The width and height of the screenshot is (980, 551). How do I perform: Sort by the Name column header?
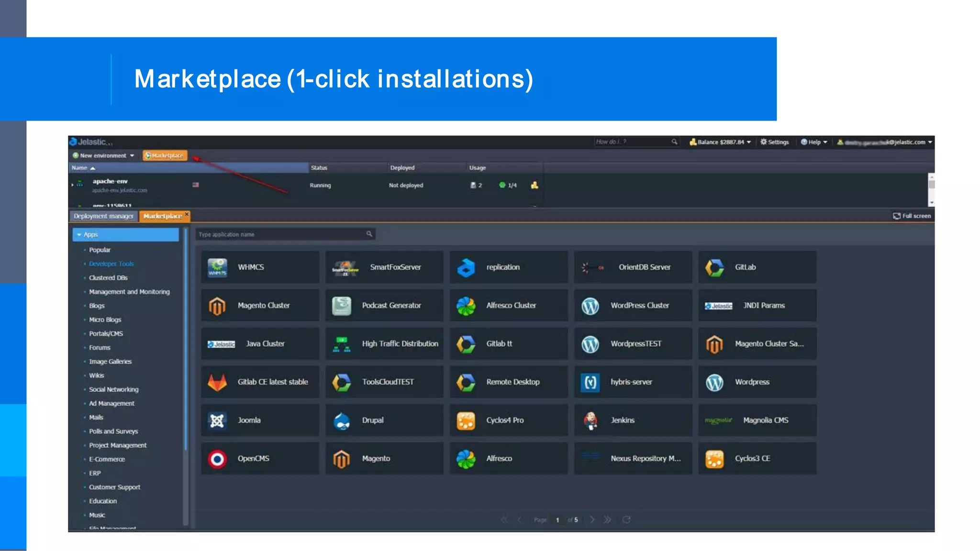click(x=189, y=168)
